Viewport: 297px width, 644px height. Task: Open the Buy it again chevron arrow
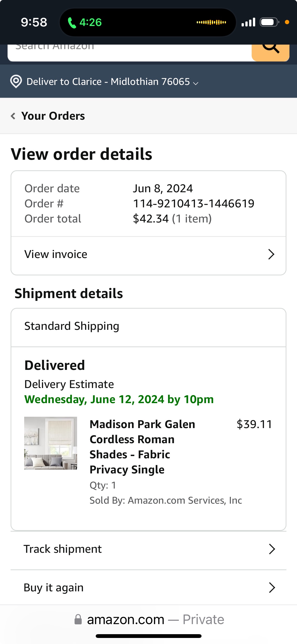[x=272, y=588]
